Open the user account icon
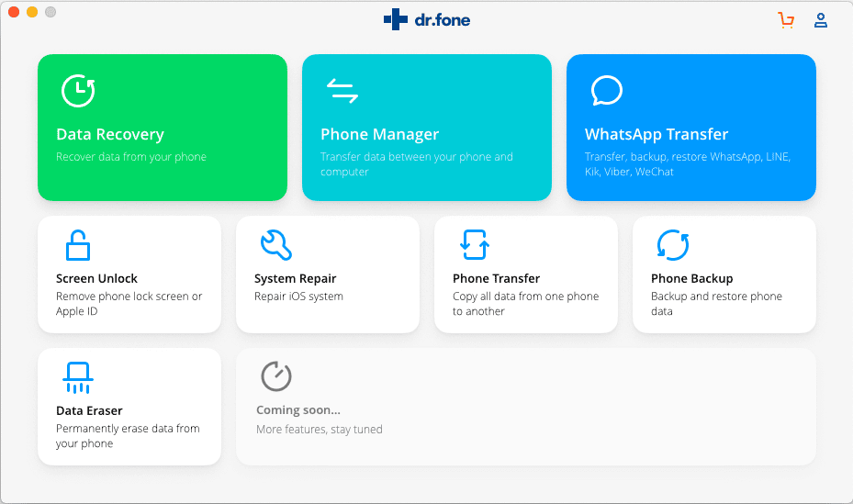This screenshot has height=504, width=853. pyautogui.click(x=820, y=20)
